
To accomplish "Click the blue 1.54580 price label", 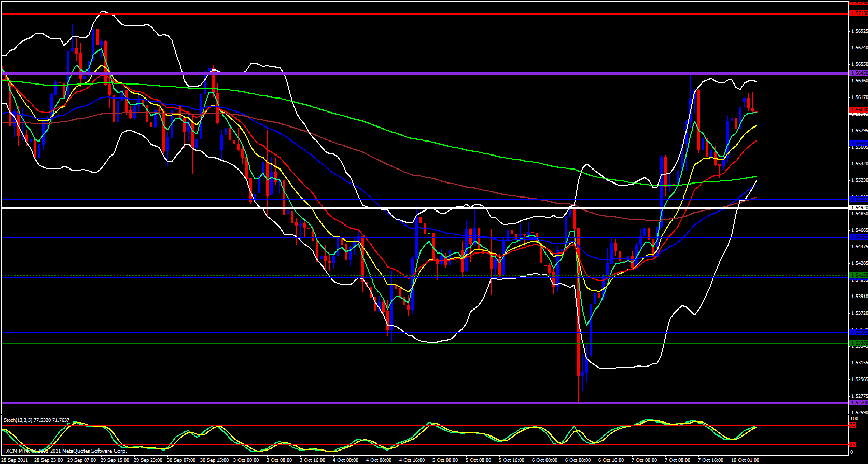I will (x=859, y=237).
